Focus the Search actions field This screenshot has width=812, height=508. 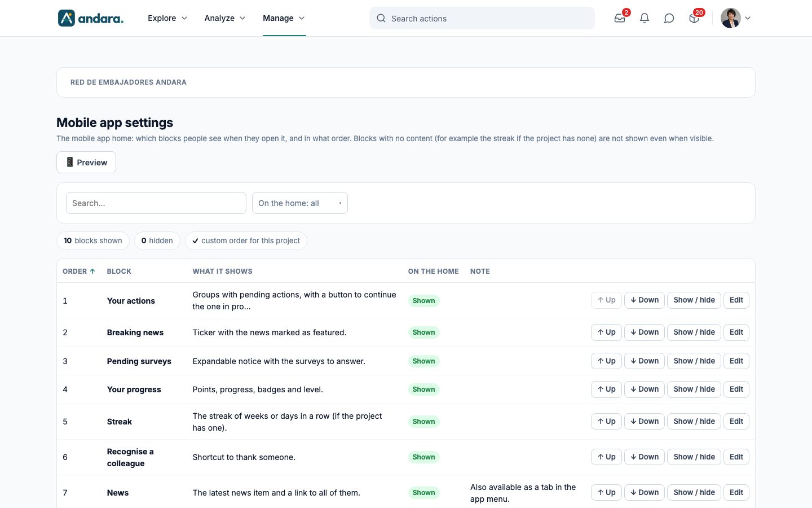coord(482,18)
